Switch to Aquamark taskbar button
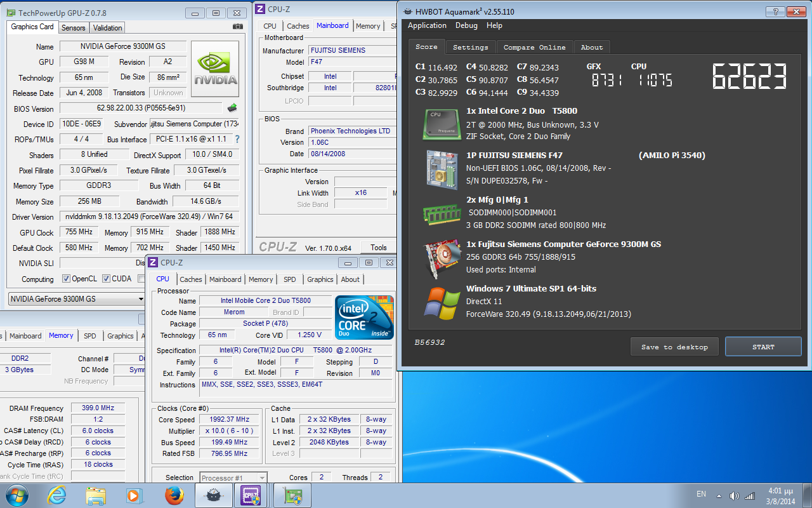The image size is (812, 508). coord(213,495)
